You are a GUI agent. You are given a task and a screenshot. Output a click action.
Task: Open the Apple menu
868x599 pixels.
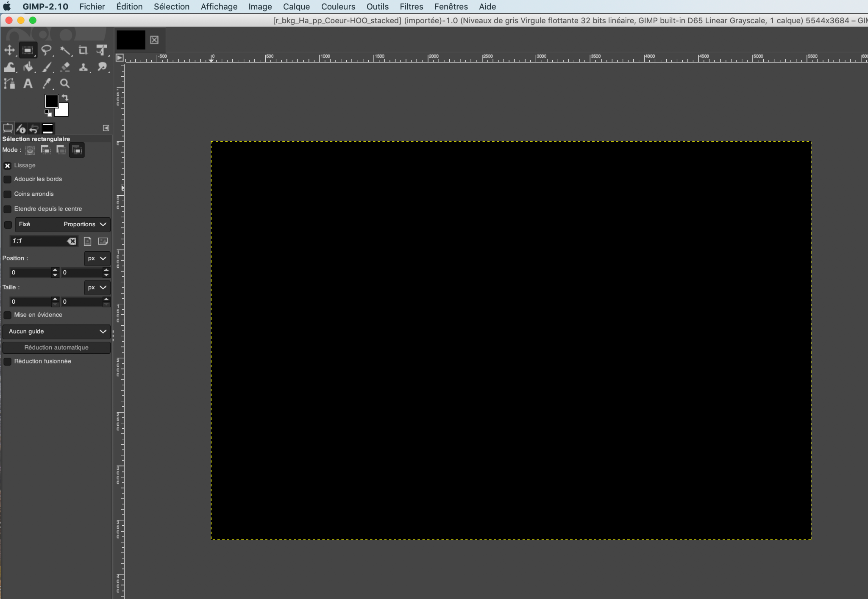(7, 7)
